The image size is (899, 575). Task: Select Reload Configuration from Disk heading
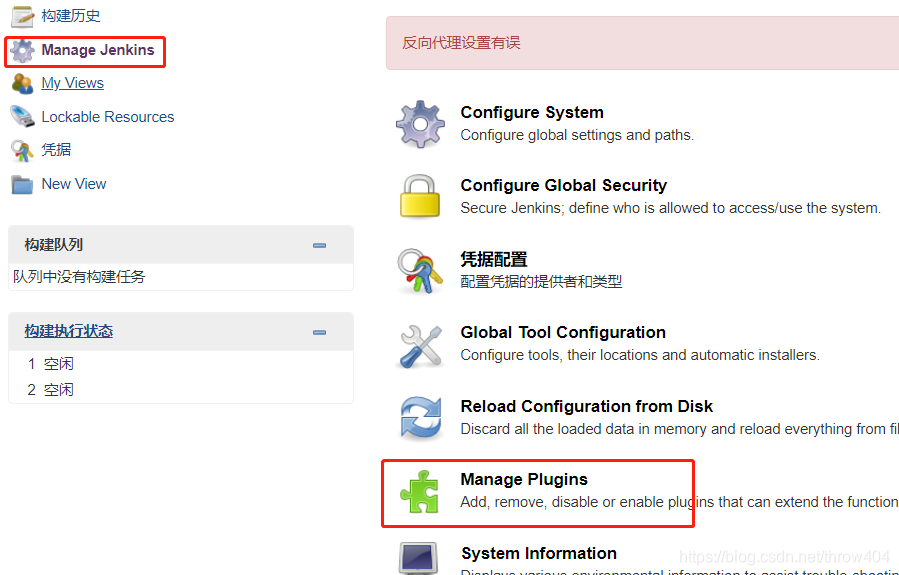tap(587, 406)
